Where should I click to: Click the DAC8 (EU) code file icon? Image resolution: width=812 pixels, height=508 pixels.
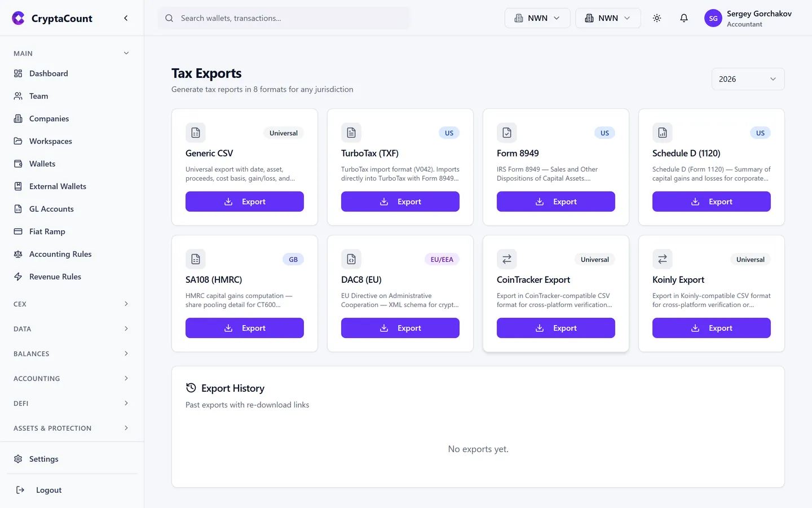(351, 259)
